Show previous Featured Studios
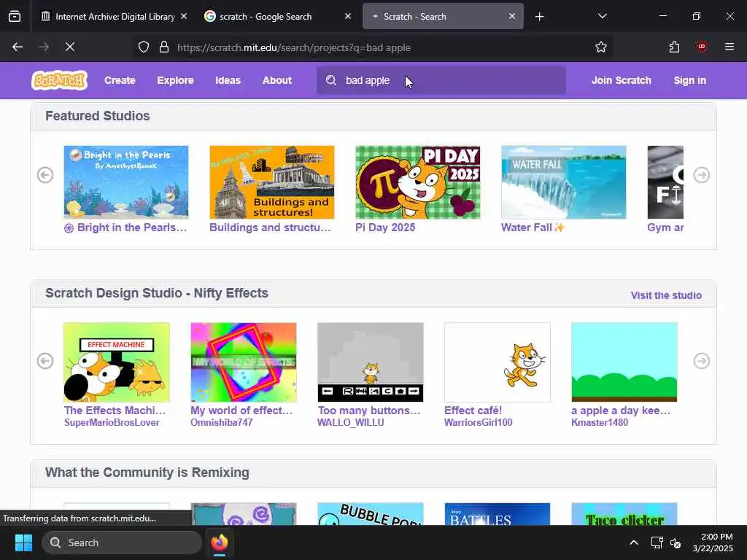 [45, 175]
